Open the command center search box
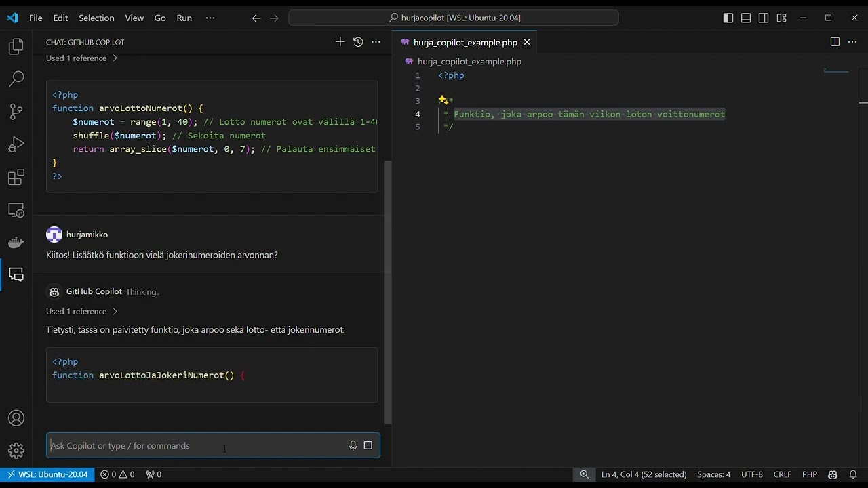This screenshot has width=868, height=488. 454,18
